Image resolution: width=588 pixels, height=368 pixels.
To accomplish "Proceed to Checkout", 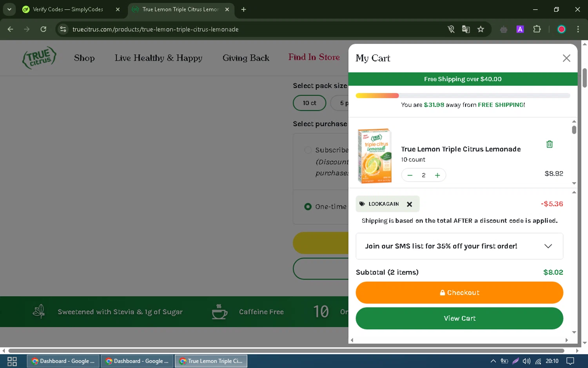I will pyautogui.click(x=459, y=293).
